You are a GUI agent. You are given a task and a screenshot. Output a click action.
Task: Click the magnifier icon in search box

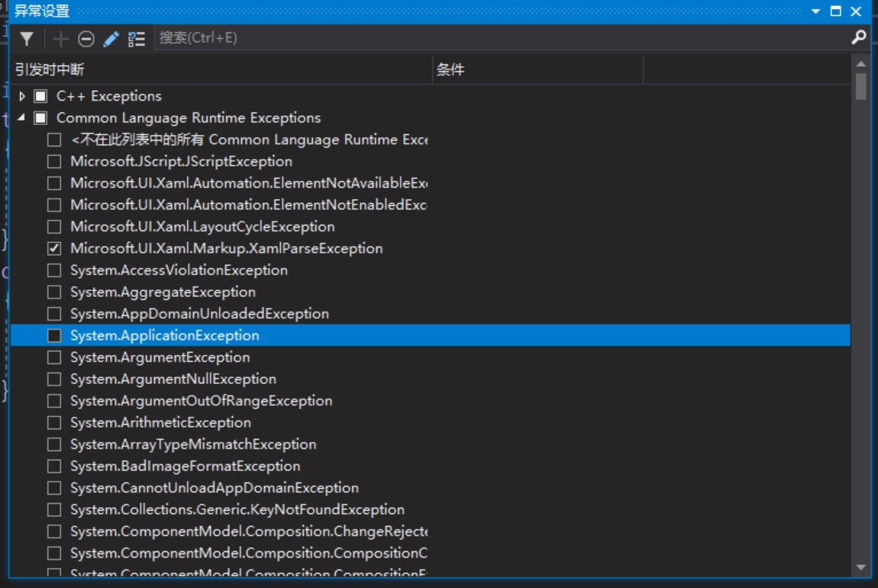click(858, 37)
